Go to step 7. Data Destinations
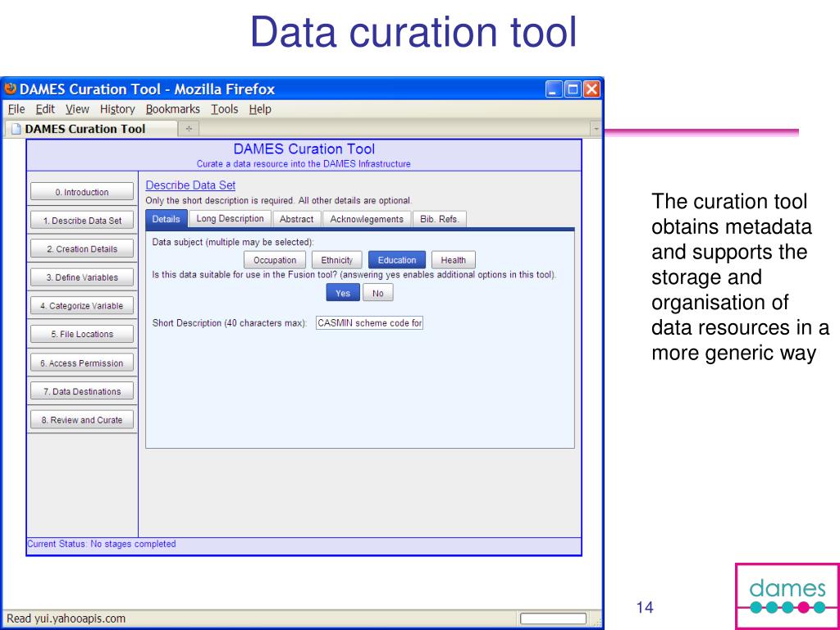The image size is (840, 630). click(82, 391)
